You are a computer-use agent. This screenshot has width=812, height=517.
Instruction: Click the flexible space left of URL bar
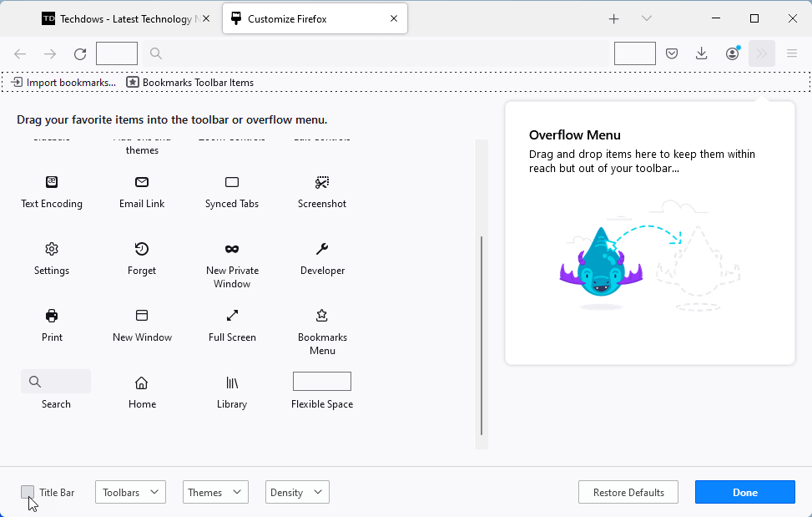pos(117,53)
